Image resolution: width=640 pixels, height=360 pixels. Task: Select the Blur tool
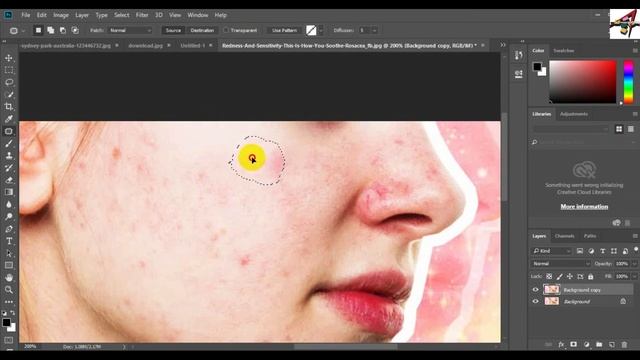point(9,204)
